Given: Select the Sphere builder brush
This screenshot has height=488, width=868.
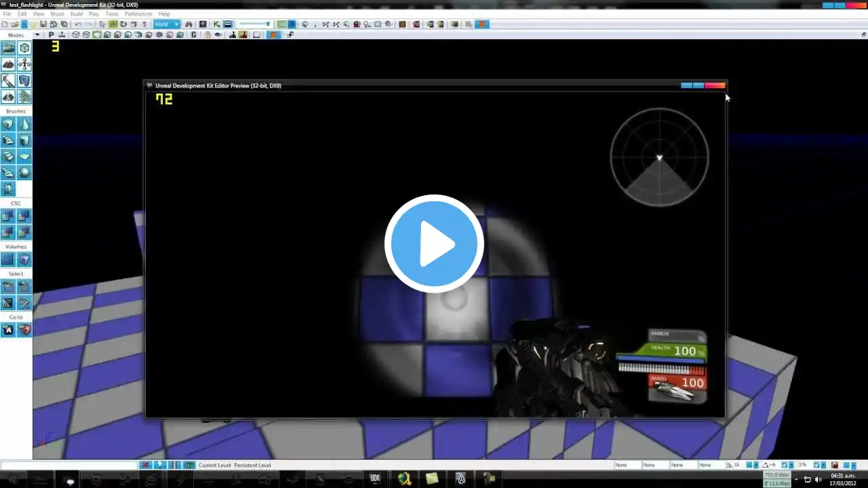Looking at the screenshot, I should [x=24, y=173].
